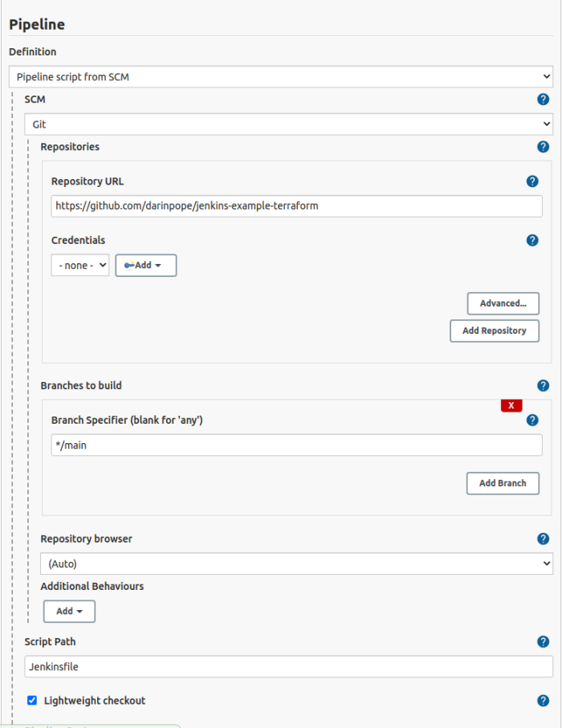Open the Credentials dropdown set to none
The width and height of the screenshot is (562, 728).
[x=80, y=265]
